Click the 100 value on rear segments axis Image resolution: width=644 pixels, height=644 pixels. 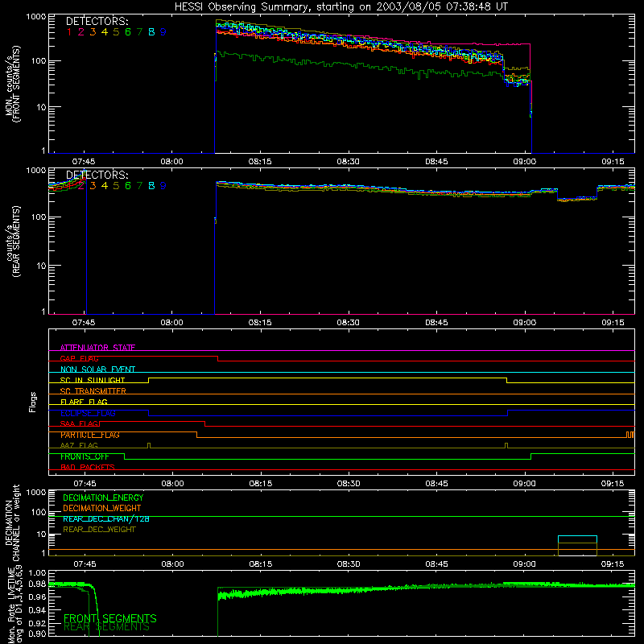39,217
